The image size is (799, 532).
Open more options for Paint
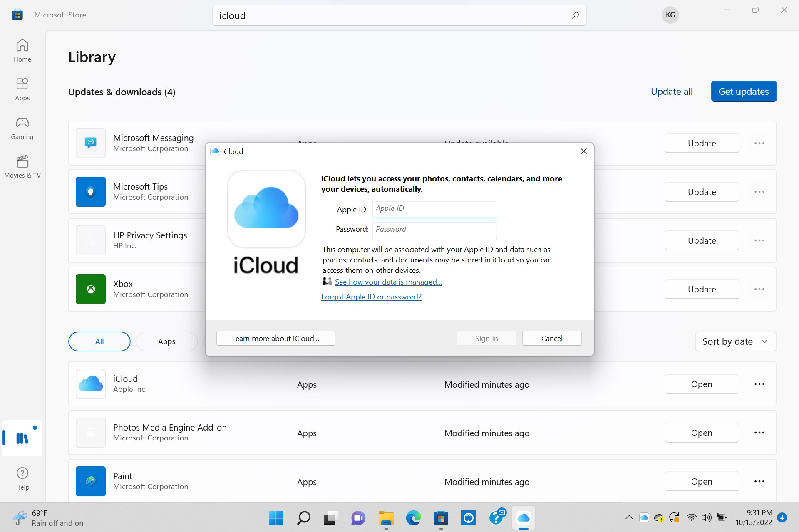click(759, 481)
